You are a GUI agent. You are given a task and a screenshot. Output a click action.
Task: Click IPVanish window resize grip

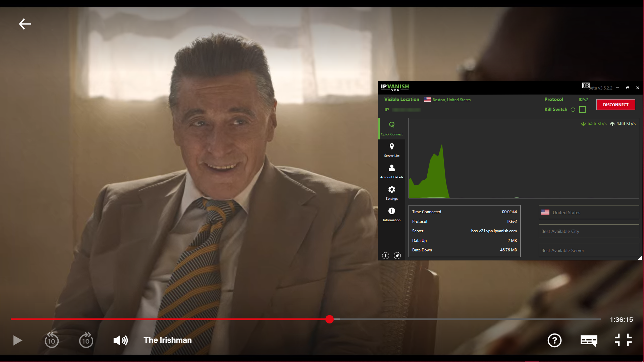640,258
